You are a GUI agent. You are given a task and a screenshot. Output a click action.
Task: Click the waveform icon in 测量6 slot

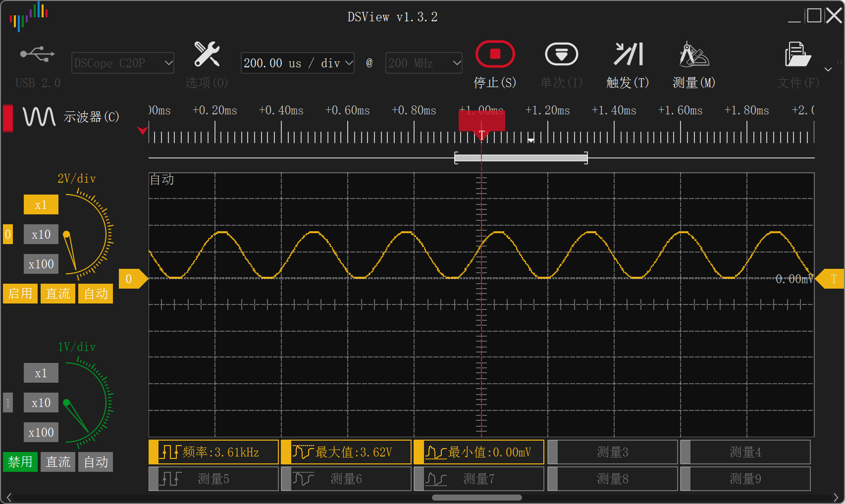pos(303,479)
